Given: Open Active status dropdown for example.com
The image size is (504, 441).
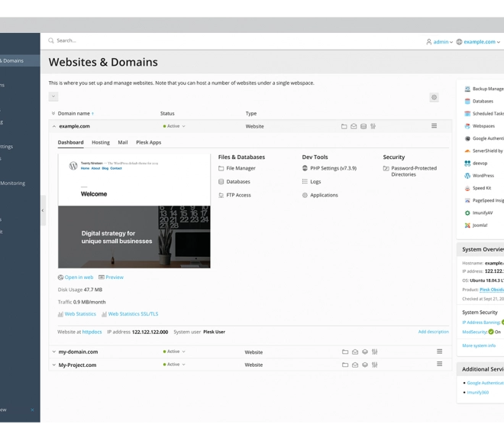Looking at the screenshot, I should (x=174, y=126).
